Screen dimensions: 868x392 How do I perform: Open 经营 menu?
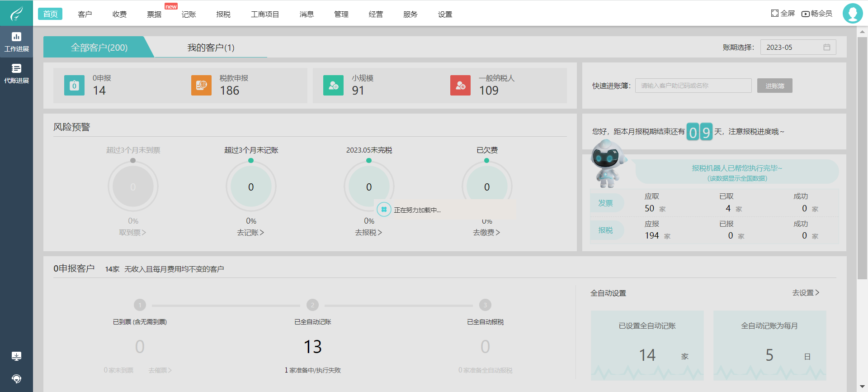pyautogui.click(x=376, y=14)
